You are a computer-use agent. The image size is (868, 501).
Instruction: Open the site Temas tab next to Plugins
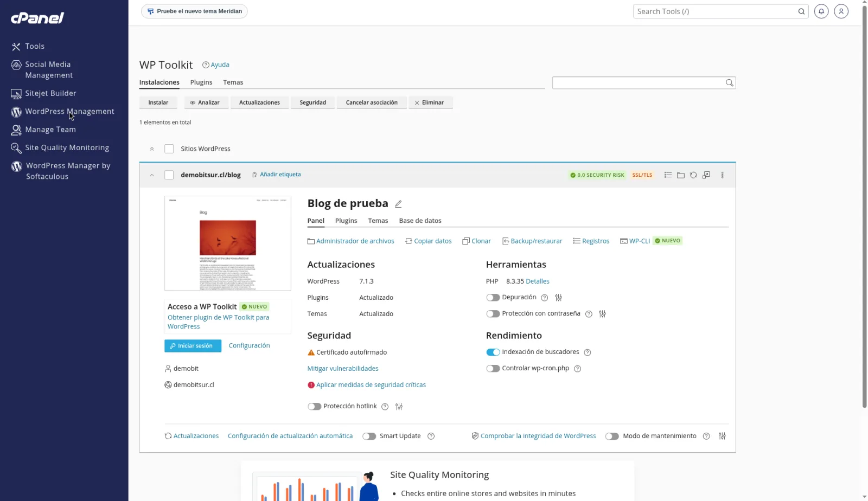pos(378,221)
